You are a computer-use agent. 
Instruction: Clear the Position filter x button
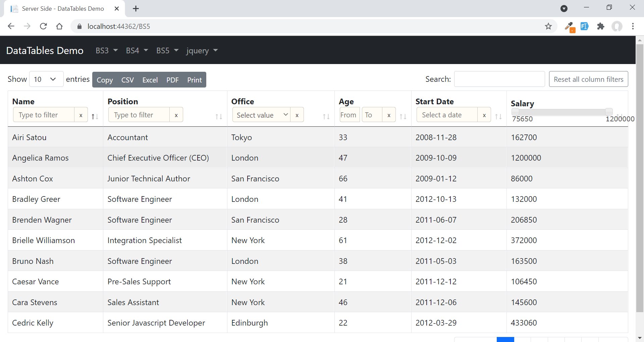click(176, 115)
